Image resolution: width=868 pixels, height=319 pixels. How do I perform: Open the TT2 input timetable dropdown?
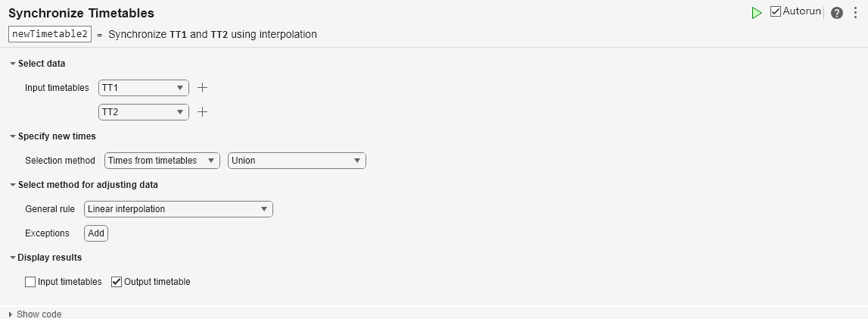(144, 112)
